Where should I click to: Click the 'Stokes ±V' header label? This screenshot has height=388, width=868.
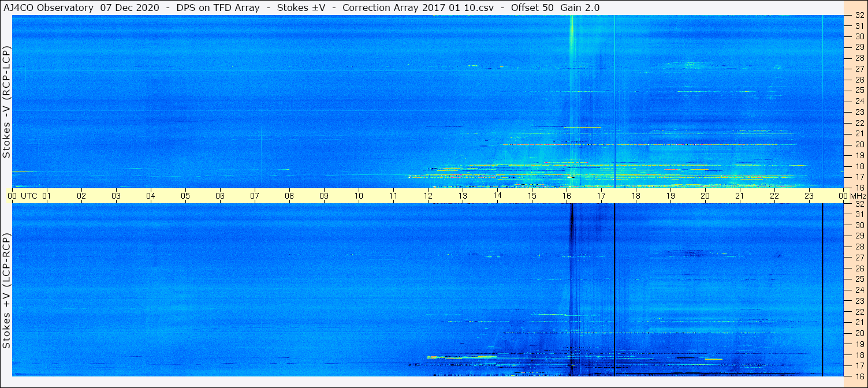tap(300, 8)
